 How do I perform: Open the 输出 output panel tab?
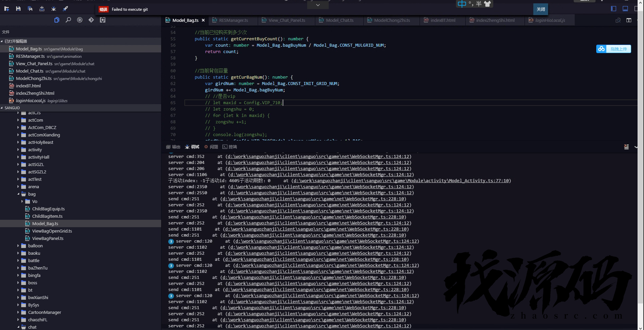173,147
